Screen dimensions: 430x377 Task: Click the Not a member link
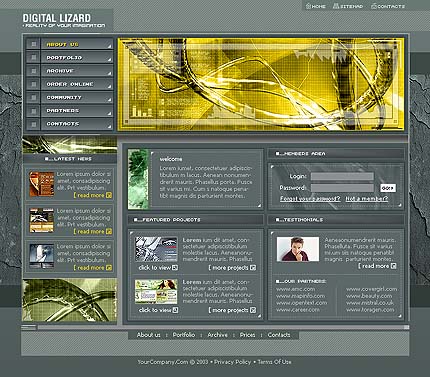(x=367, y=199)
